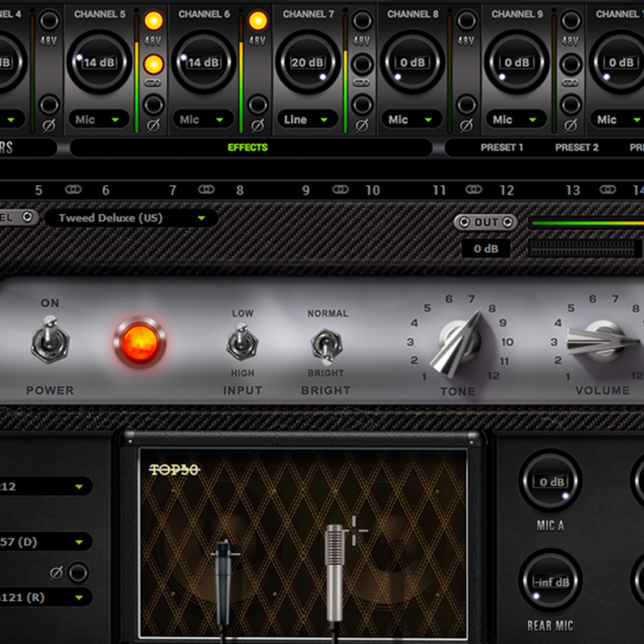Switch to the PRESET 1 tab

pos(502,147)
